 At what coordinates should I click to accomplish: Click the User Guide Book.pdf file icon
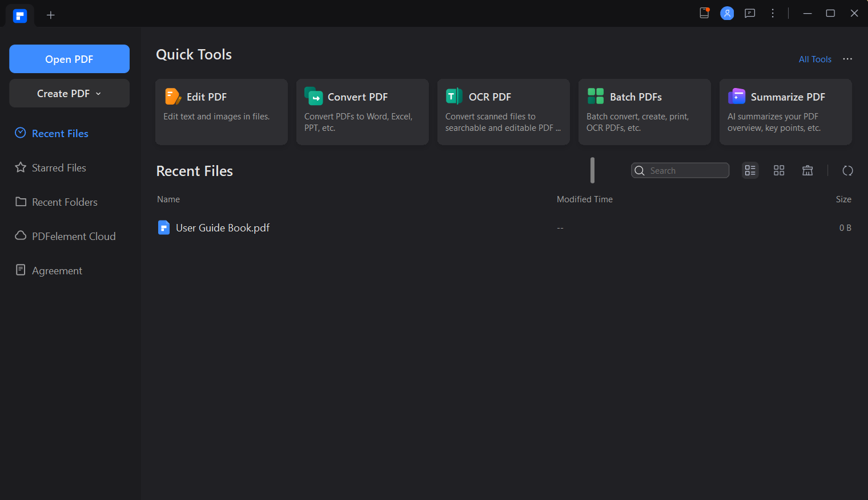coord(164,227)
